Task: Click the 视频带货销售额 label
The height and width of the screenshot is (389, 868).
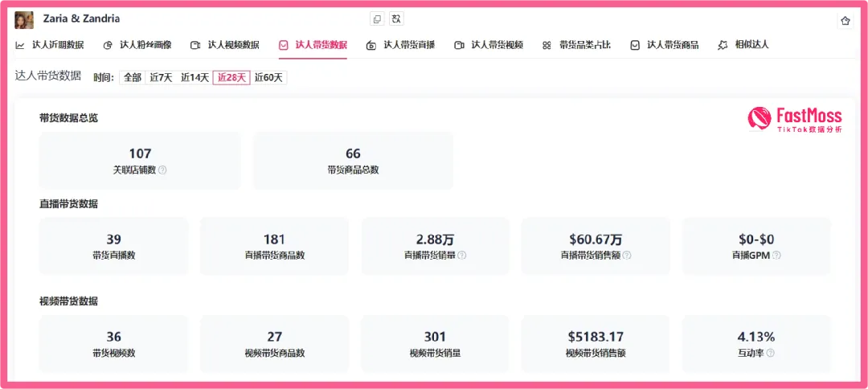Action: (x=596, y=353)
